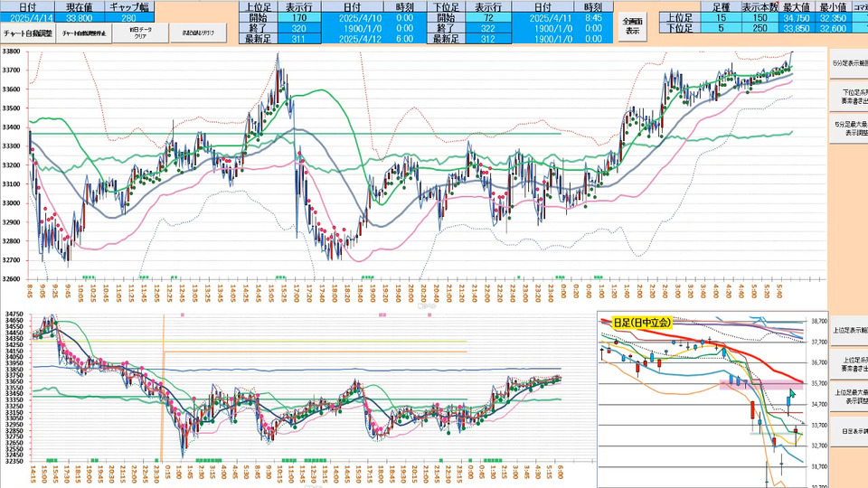Click the チャート自動調整停止 button
The height and width of the screenshot is (488, 868).
tap(84, 33)
